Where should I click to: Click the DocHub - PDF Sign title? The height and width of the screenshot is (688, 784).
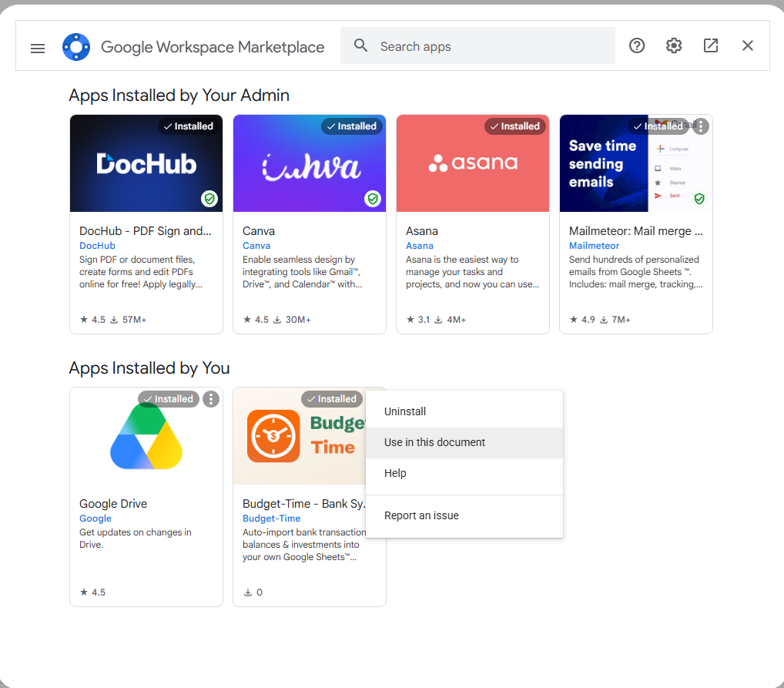[x=145, y=230]
